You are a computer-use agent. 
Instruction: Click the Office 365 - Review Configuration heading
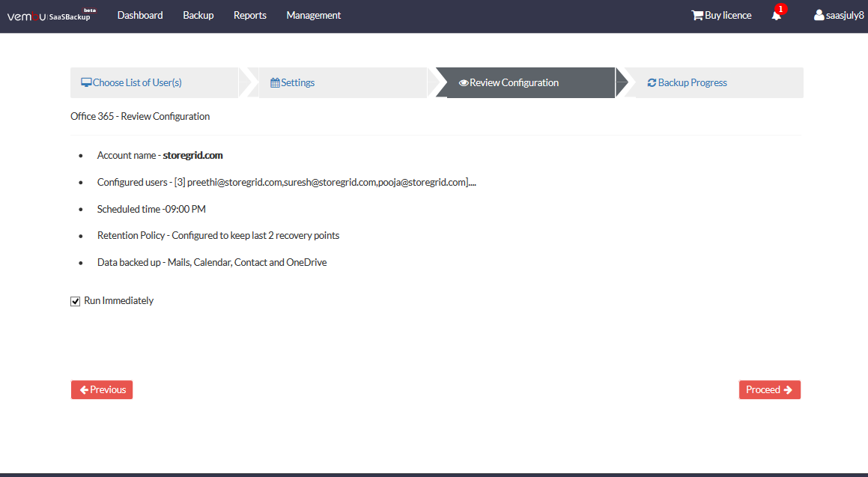(x=140, y=116)
